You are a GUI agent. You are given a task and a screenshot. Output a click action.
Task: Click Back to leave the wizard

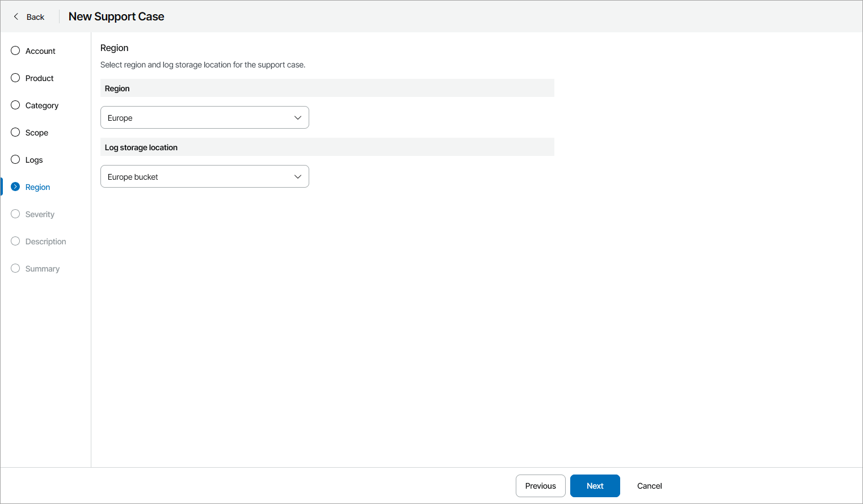[35, 16]
